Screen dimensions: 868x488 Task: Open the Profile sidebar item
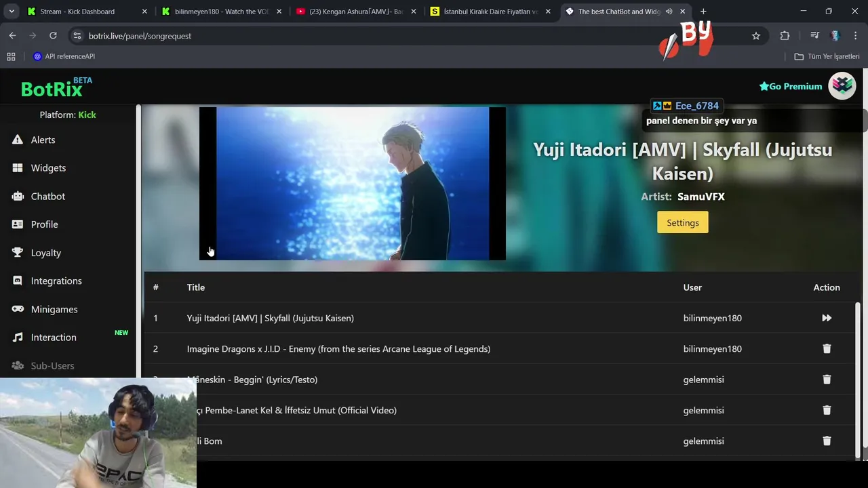[35, 224]
